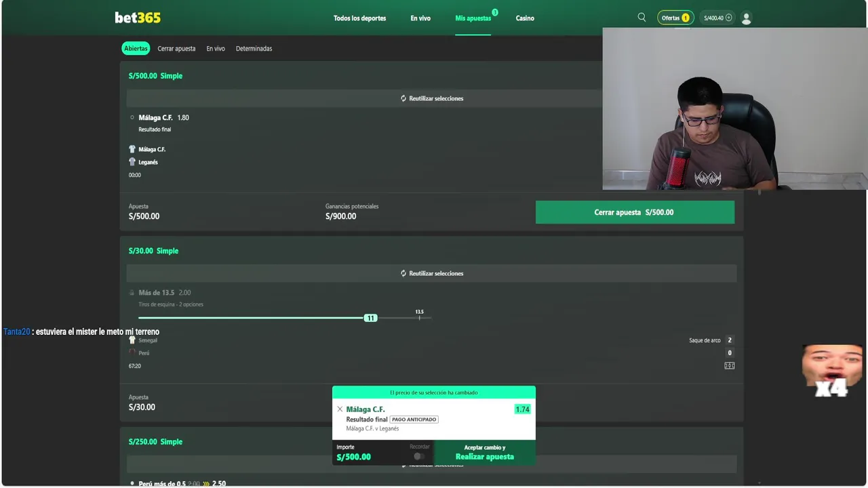Screen dimensions: 868x488
Task: Click the Tanta20 chat username
Action: coord(16,332)
